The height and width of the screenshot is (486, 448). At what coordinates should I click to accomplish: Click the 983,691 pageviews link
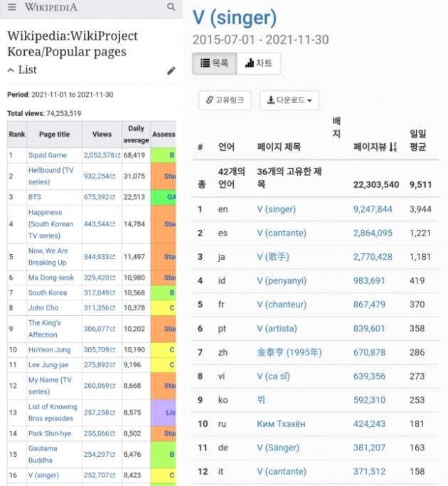click(369, 280)
